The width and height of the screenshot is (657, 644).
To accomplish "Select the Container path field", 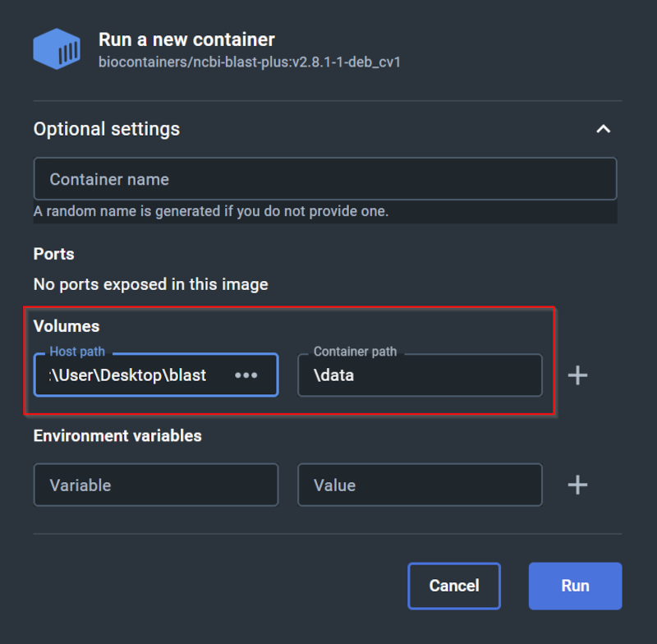I will 419,375.
